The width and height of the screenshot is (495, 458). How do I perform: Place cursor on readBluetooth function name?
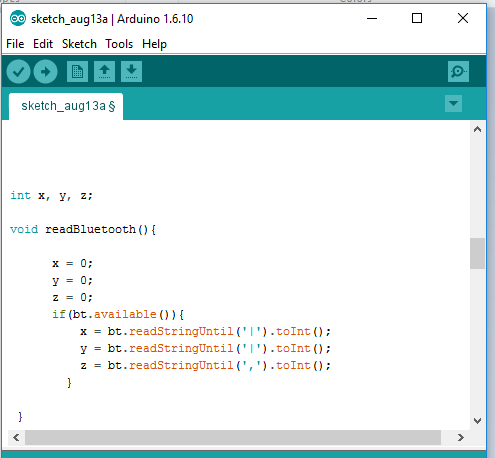(90, 229)
